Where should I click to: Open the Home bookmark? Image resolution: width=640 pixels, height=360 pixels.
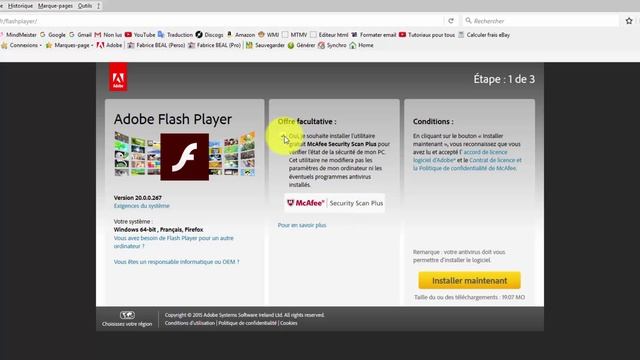(x=362, y=45)
